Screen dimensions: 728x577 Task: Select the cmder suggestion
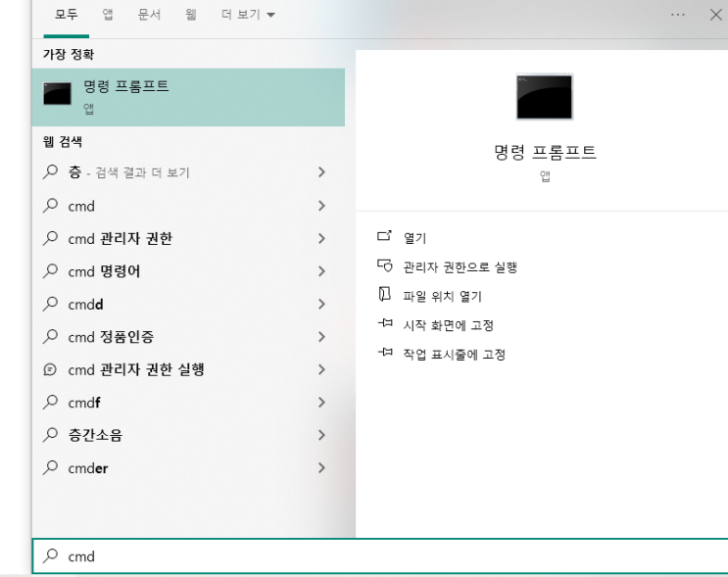[188, 468]
